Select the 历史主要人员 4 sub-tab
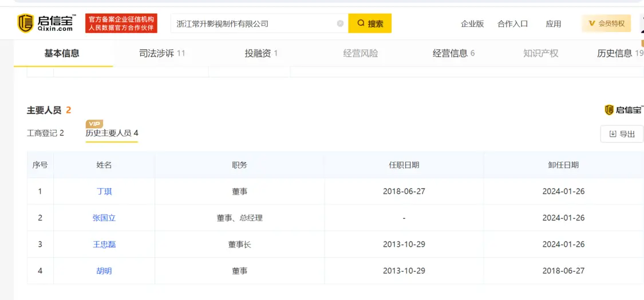The image size is (644, 300). [112, 133]
